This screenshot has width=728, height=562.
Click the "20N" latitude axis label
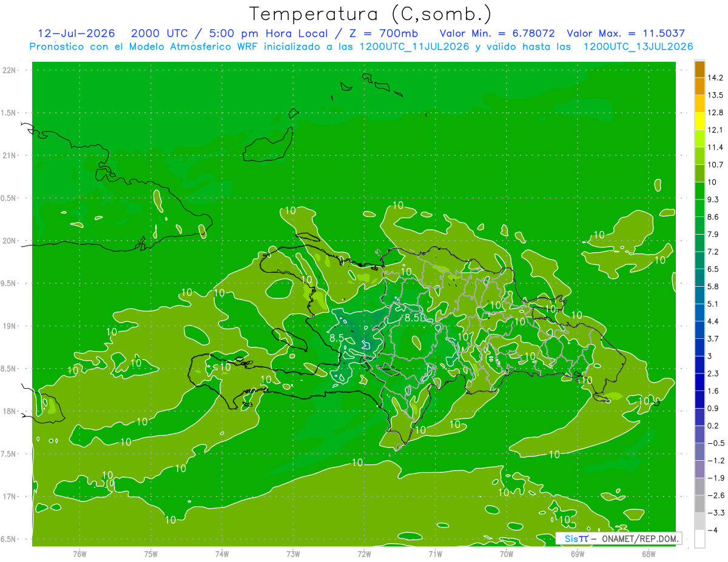tap(10, 241)
